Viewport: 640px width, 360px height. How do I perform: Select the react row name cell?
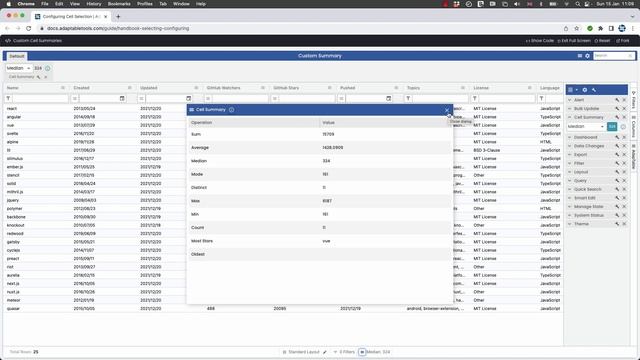37,109
